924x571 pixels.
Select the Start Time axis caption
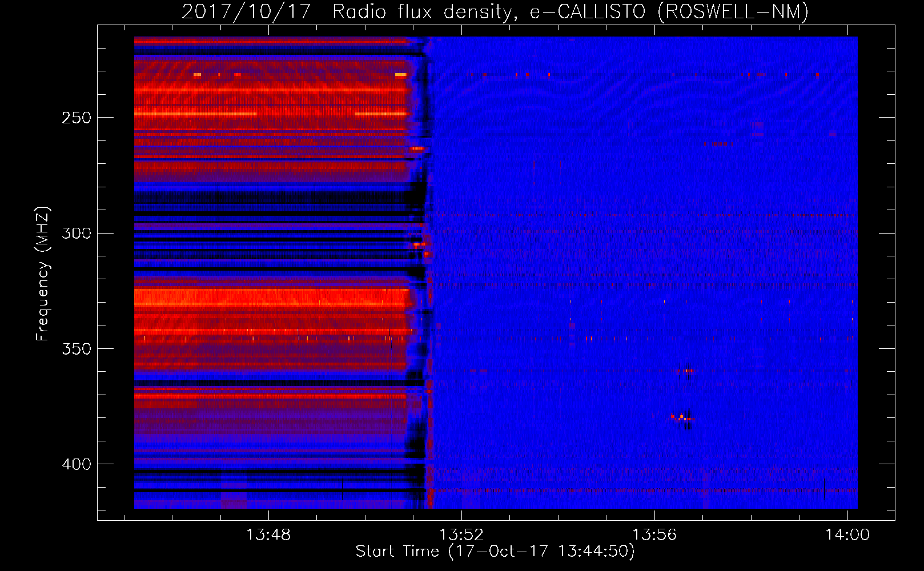pos(495,552)
